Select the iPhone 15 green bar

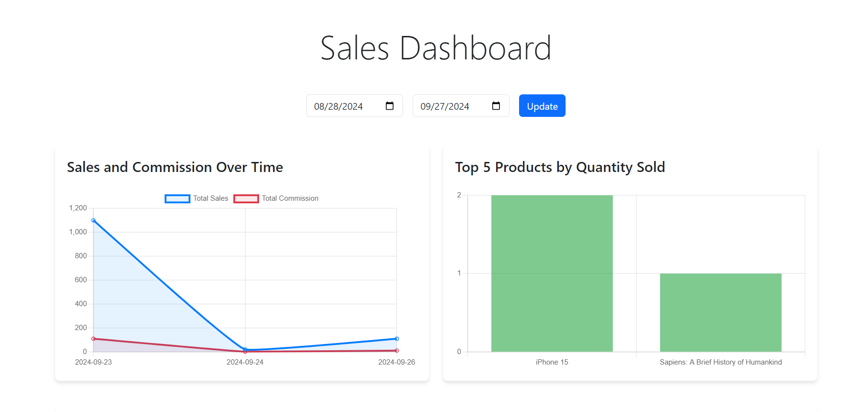click(552, 274)
